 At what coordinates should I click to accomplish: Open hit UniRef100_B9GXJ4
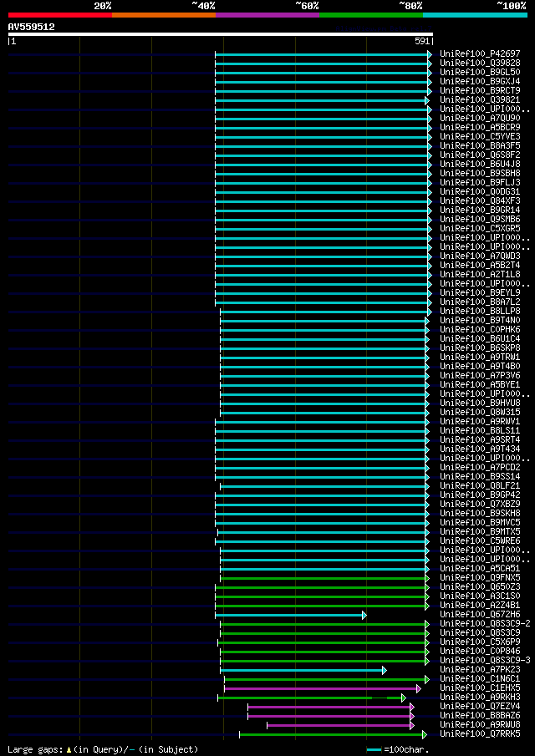pyautogui.click(x=480, y=82)
